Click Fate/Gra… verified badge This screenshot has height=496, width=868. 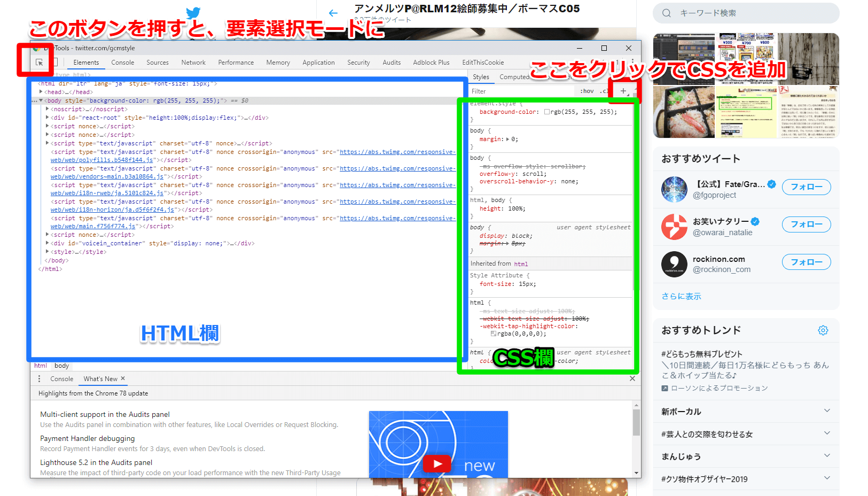(772, 184)
